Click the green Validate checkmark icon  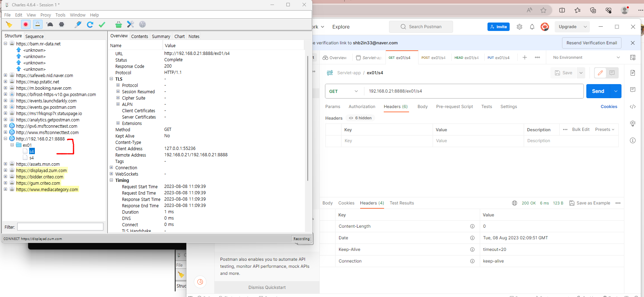(x=102, y=24)
